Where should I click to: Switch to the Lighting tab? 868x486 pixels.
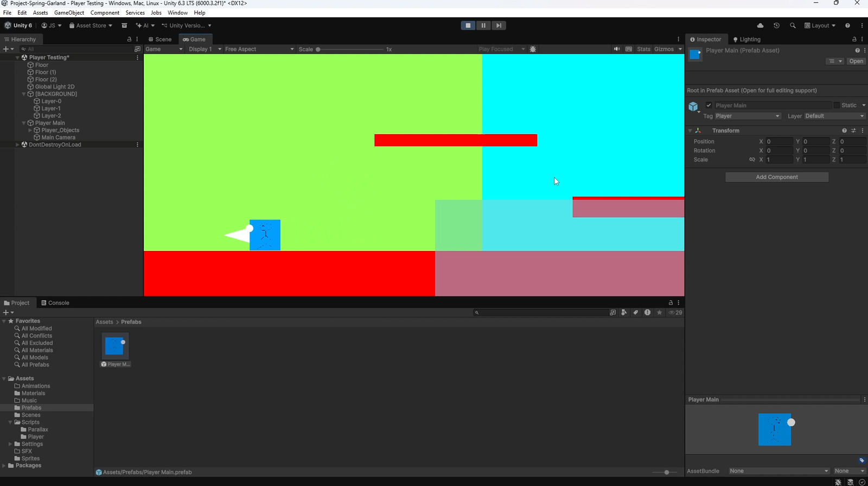[746, 39]
